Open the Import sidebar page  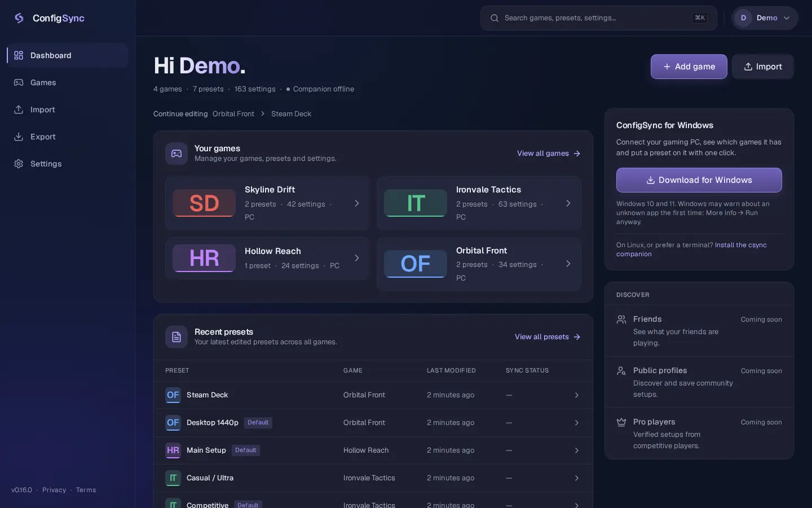pos(68,110)
